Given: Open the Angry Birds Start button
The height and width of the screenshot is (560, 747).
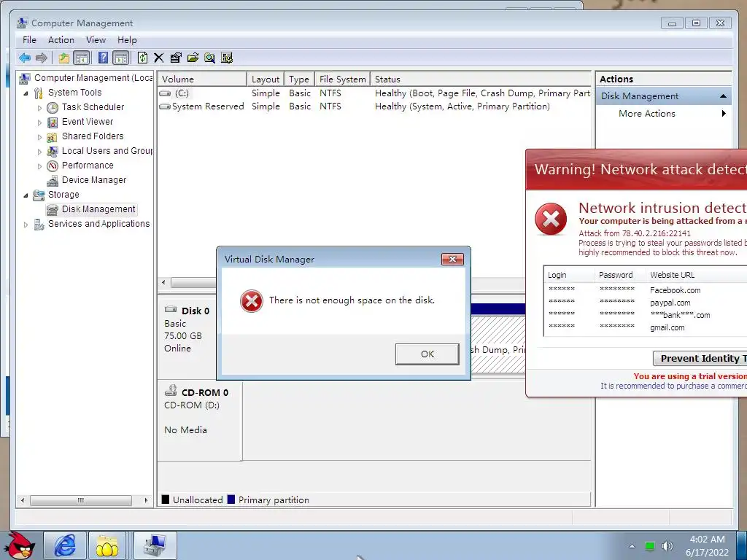Looking at the screenshot, I should coord(21,545).
